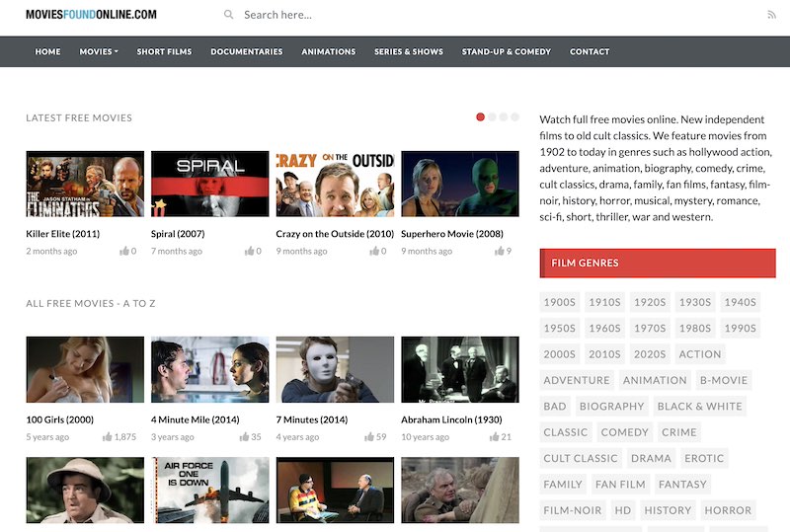Select the 1940S genre tag

tap(740, 302)
